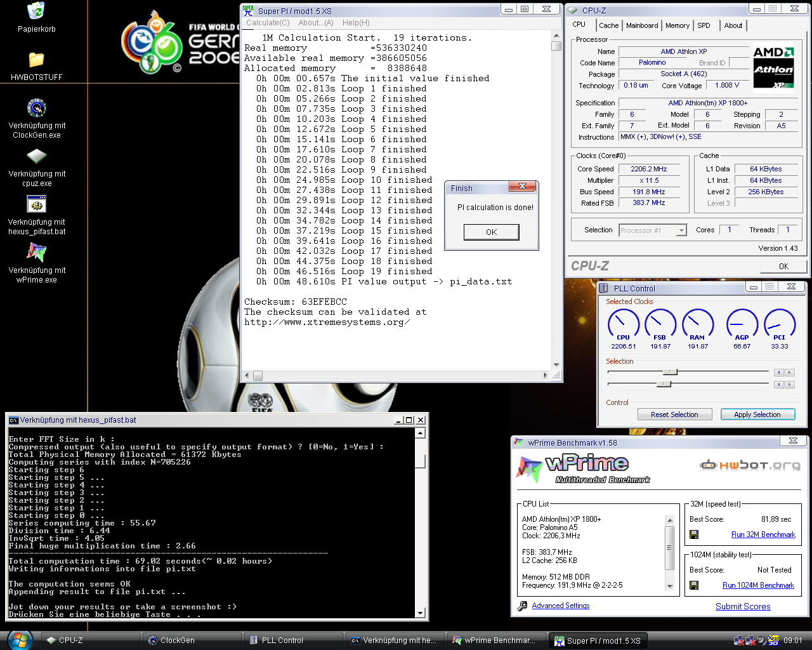Click Apply Selection in PLL Control
The image size is (812, 650).
click(757, 415)
